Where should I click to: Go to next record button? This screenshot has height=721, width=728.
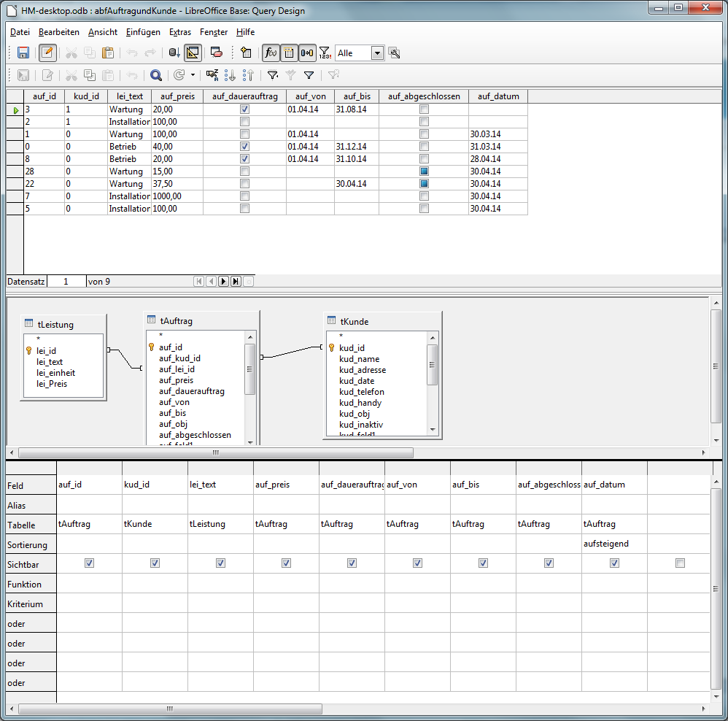click(x=223, y=282)
